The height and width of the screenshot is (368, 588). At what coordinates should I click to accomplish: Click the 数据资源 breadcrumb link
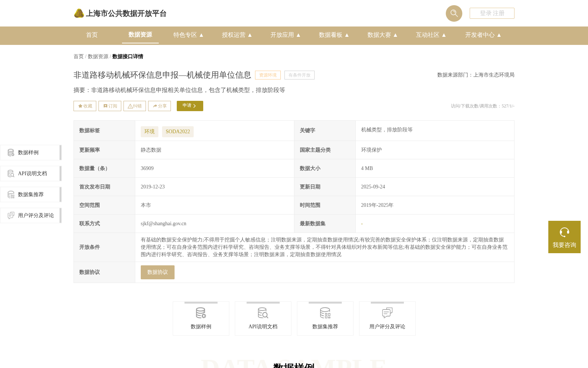98,56
